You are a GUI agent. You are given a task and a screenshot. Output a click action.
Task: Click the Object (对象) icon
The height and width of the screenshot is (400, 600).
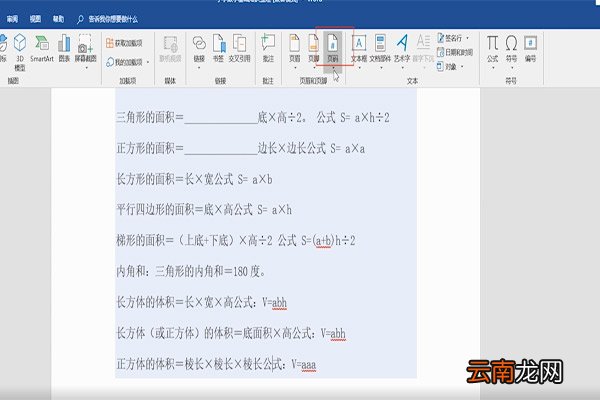click(440, 67)
